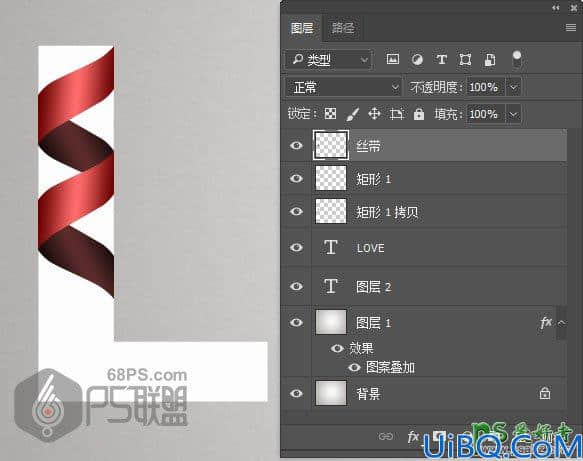Filter layers by pixel image icon
583x461 pixels.
(x=393, y=59)
